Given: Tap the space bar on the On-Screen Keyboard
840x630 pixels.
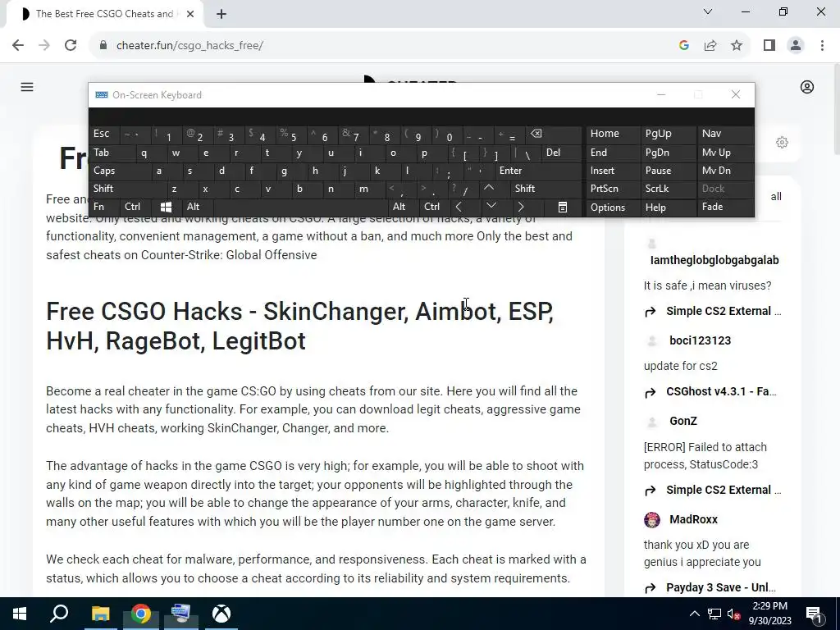Looking at the screenshot, I should click(x=300, y=207).
